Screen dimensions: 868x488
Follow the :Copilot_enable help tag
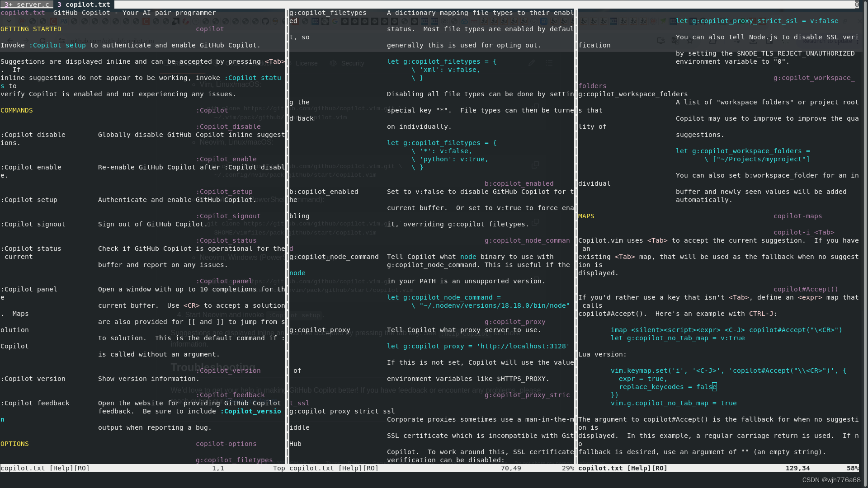coord(226,159)
